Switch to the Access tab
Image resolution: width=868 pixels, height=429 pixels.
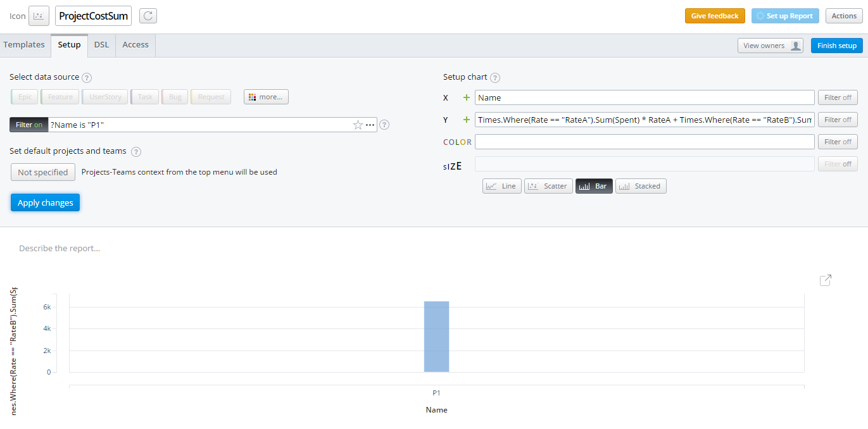(135, 45)
